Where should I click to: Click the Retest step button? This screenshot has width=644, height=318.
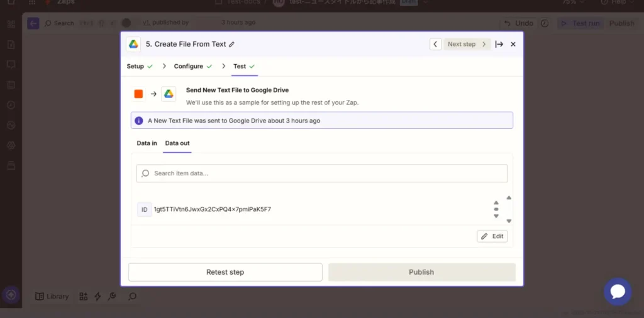(225, 272)
